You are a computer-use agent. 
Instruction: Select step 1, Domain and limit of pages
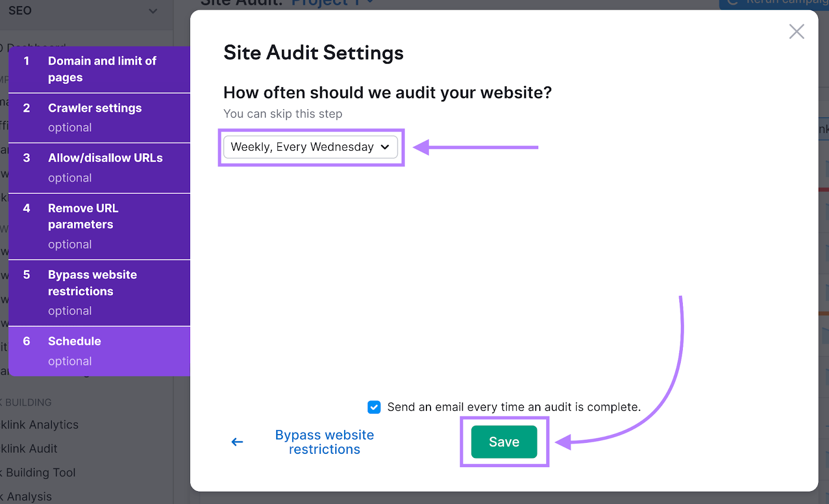click(x=99, y=69)
